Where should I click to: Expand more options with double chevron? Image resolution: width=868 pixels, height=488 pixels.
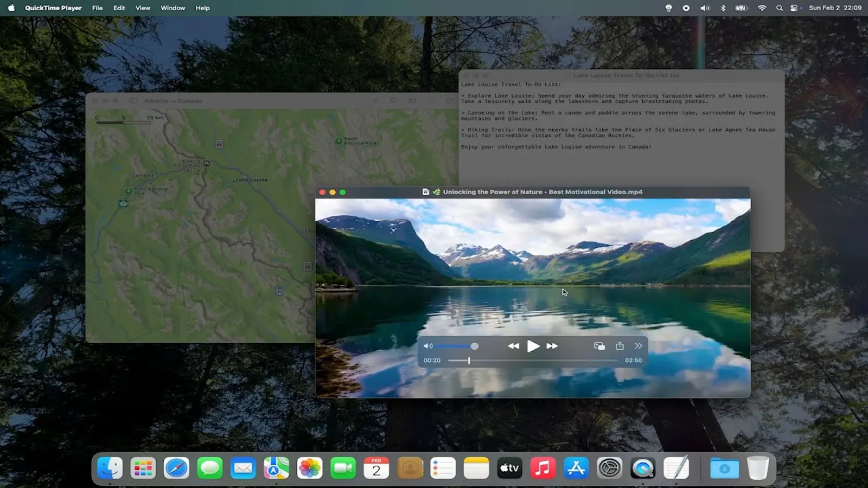coord(639,346)
